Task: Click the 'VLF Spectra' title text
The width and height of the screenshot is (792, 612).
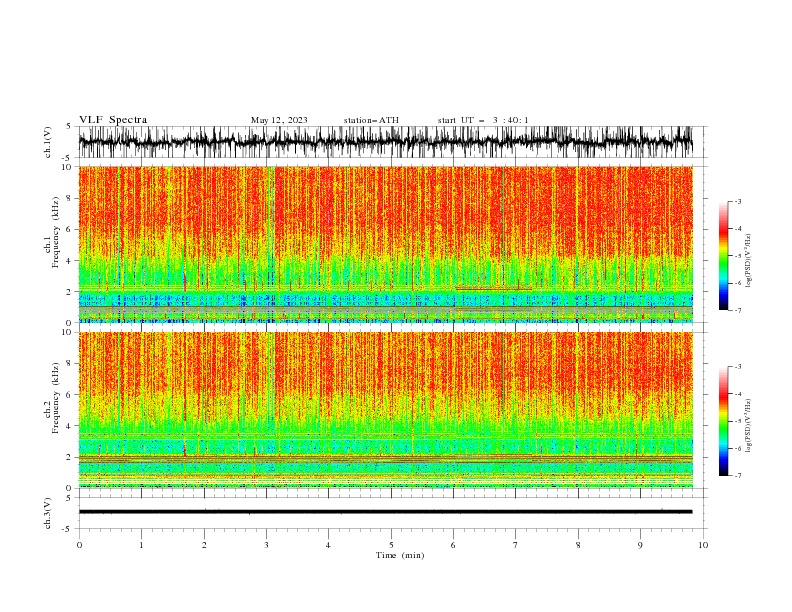Action: click(x=113, y=120)
